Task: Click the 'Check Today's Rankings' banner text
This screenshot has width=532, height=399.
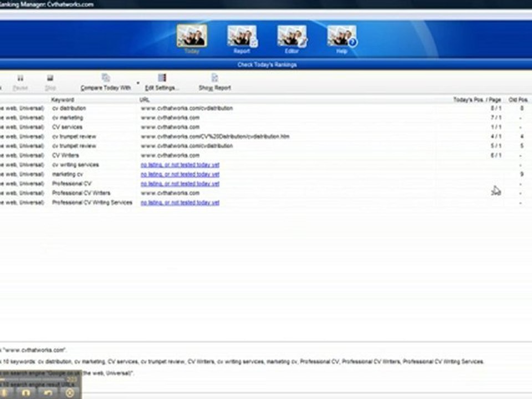Action: (267, 64)
